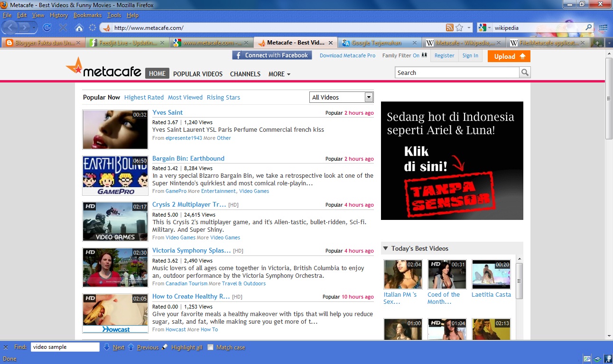Click the Reload page icon
Screen dimensions: 613x364
click(x=47, y=28)
